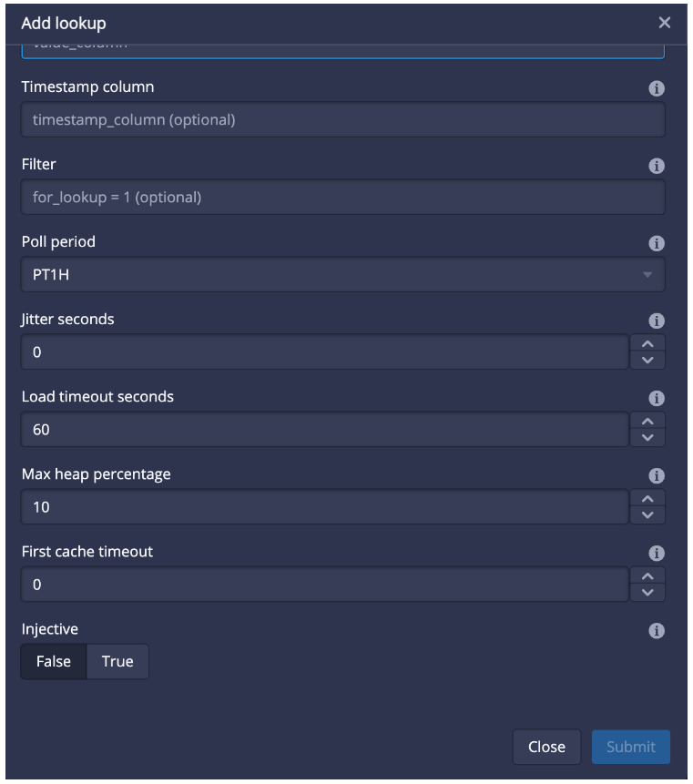Screen dimensions: 693x784
Task: Click into the Filter text field
Action: tap(342, 197)
